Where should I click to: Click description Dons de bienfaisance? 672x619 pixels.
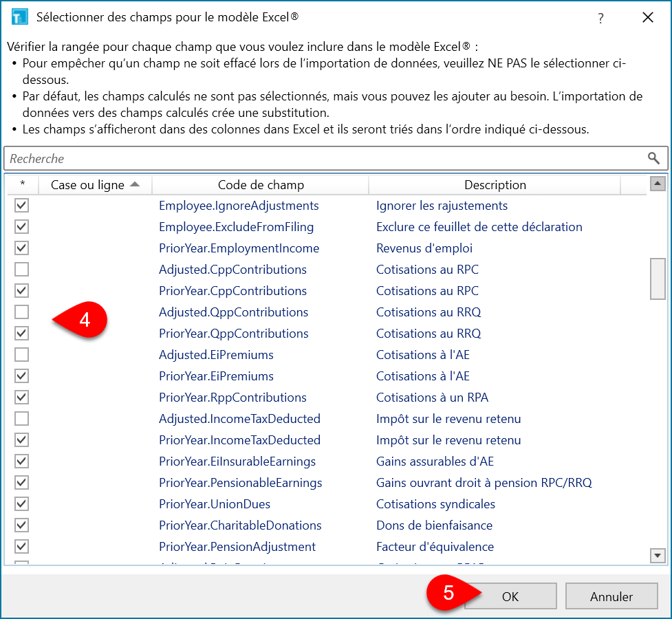pos(434,525)
